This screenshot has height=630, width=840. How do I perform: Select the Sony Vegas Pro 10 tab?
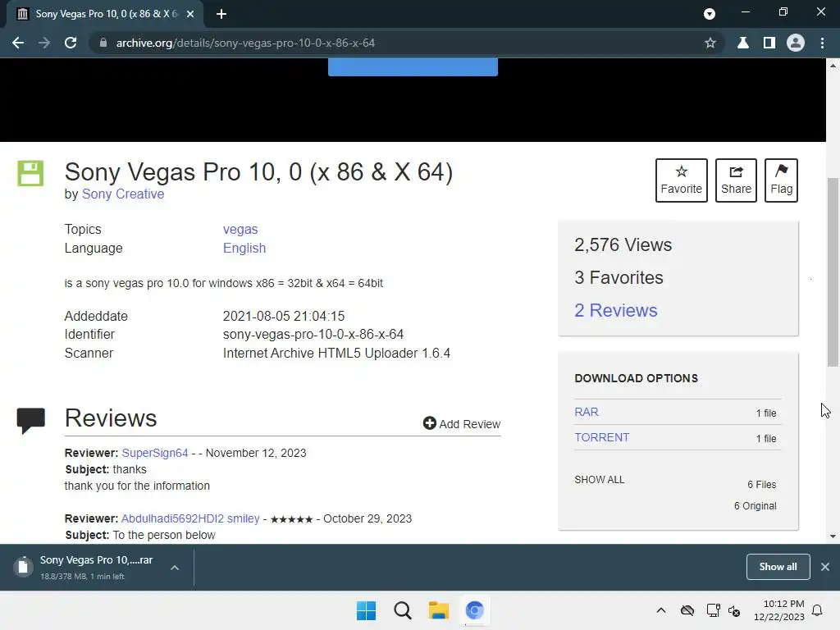point(104,14)
